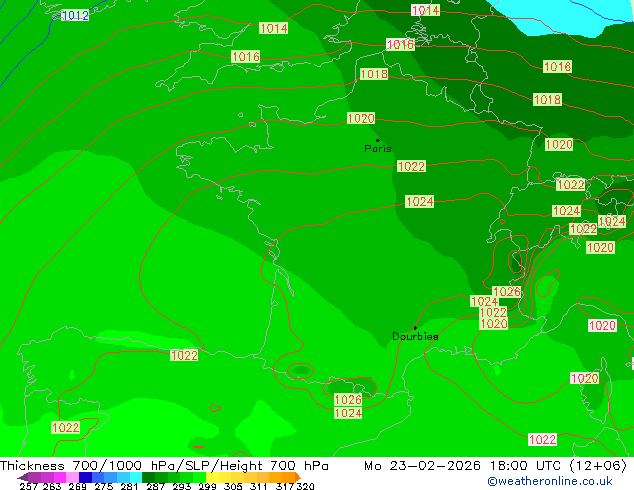Click the Paris city label
Screen dimensions: 634x490
point(378,149)
